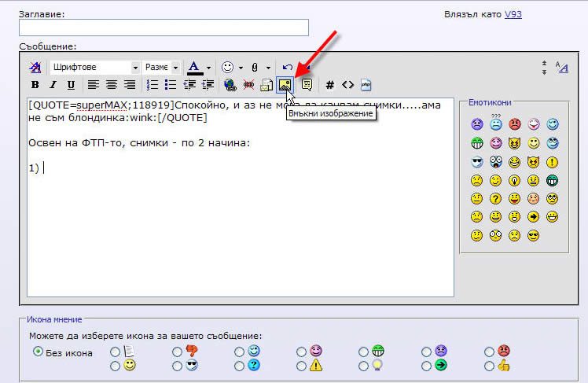Toggle bold formatting
This screenshot has width=588, height=383.
tap(35, 85)
